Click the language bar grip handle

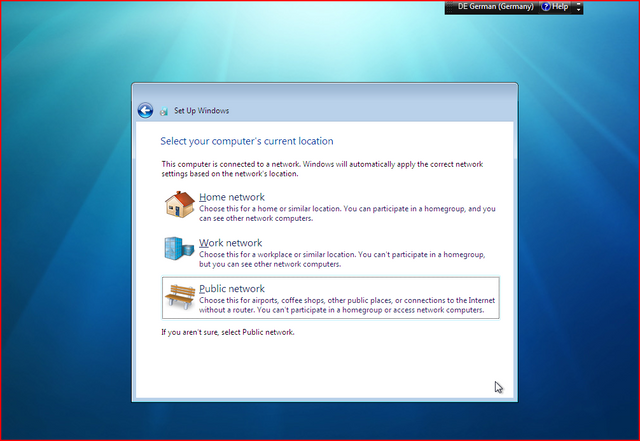pos(450,7)
